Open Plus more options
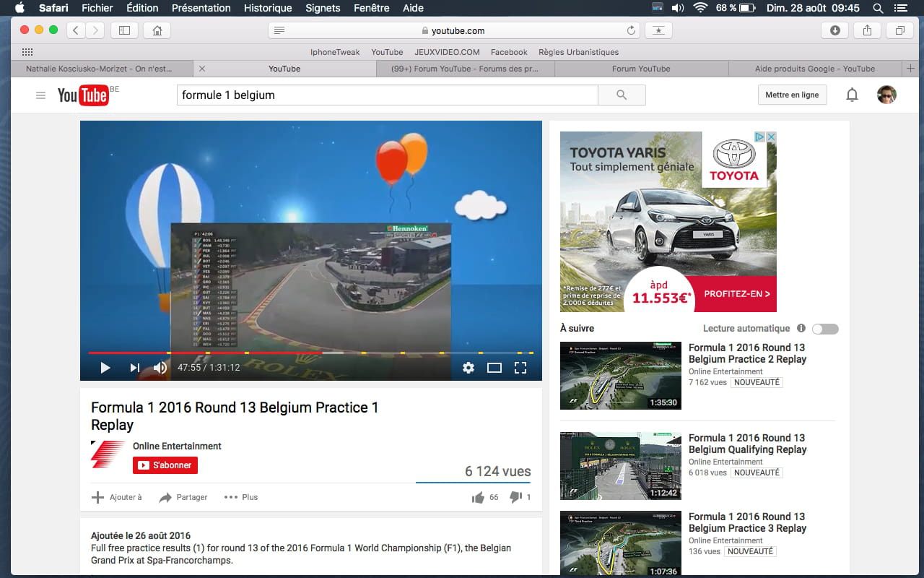The height and width of the screenshot is (578, 924). tap(241, 497)
